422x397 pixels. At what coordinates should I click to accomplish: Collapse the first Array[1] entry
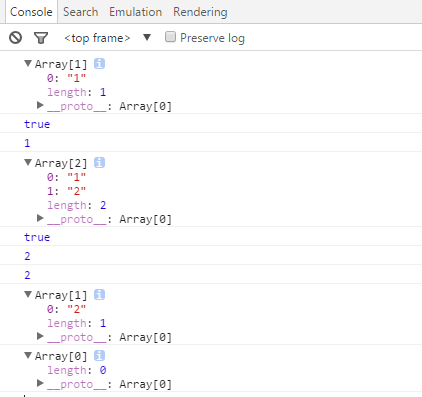pos(28,63)
